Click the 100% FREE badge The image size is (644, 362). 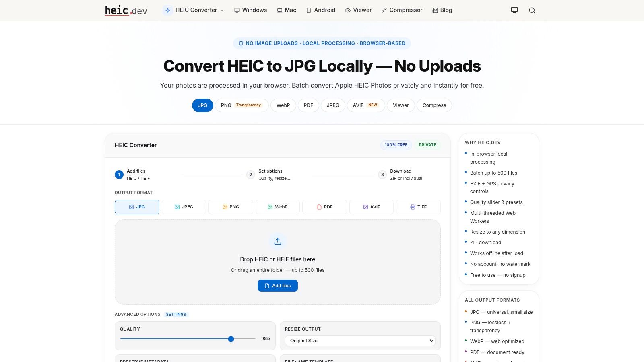click(396, 145)
